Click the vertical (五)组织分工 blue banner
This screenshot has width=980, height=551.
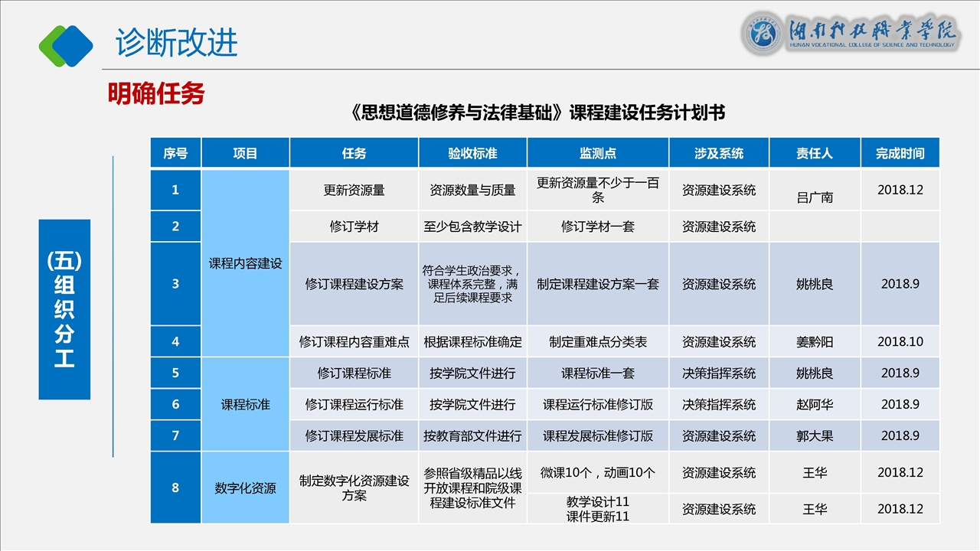pos(64,309)
